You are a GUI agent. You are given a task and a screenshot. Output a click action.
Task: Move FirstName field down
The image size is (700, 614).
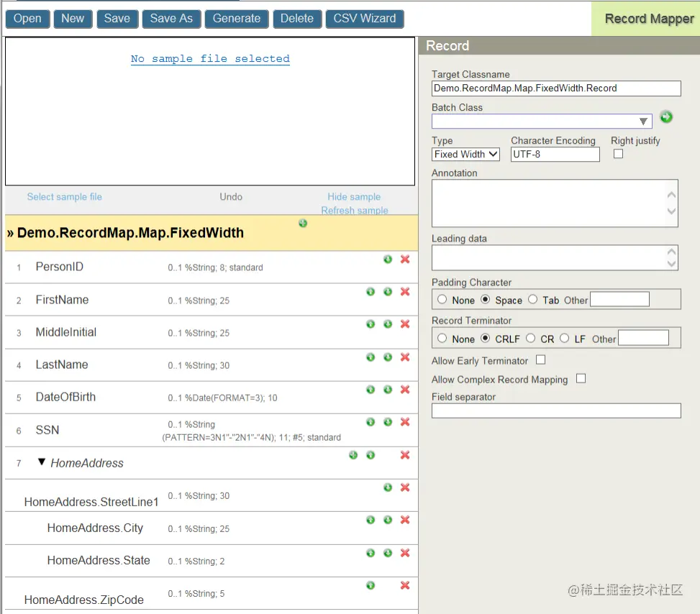tap(388, 292)
